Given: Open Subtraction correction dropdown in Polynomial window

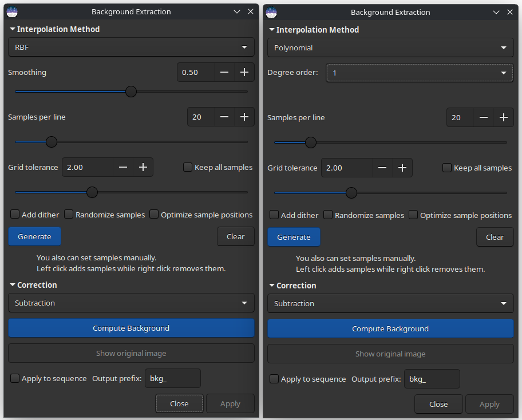Looking at the screenshot, I should [x=390, y=303].
